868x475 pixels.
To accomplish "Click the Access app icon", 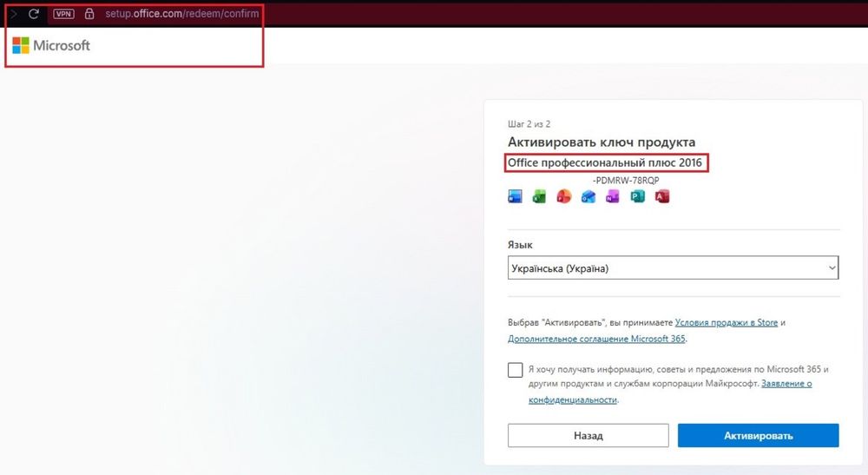I will pos(662,196).
